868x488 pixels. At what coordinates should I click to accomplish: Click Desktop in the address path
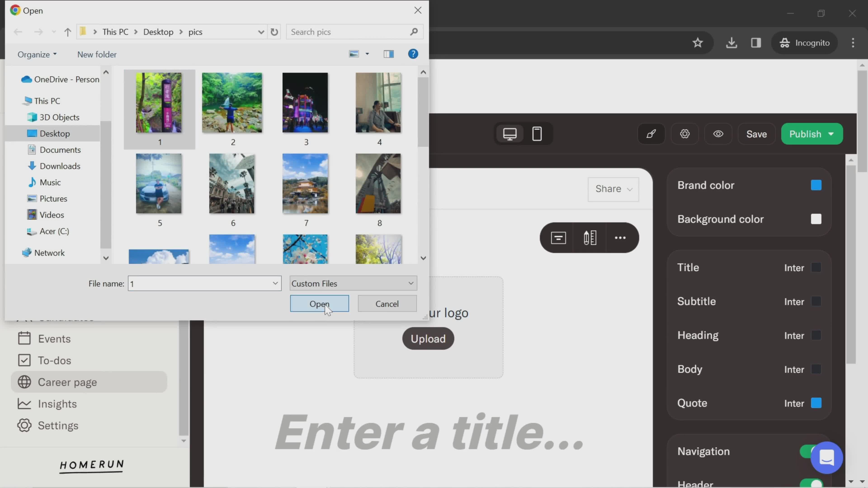coord(158,32)
